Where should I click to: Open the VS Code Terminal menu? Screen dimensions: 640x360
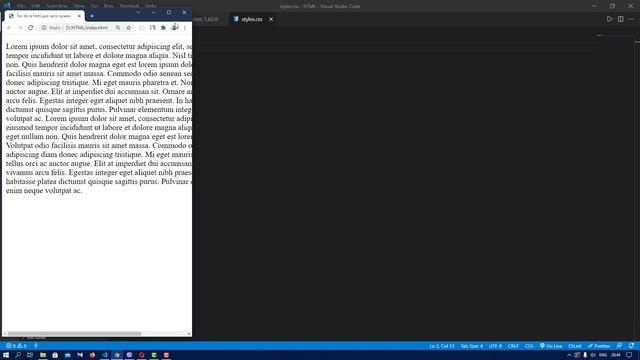129,6
